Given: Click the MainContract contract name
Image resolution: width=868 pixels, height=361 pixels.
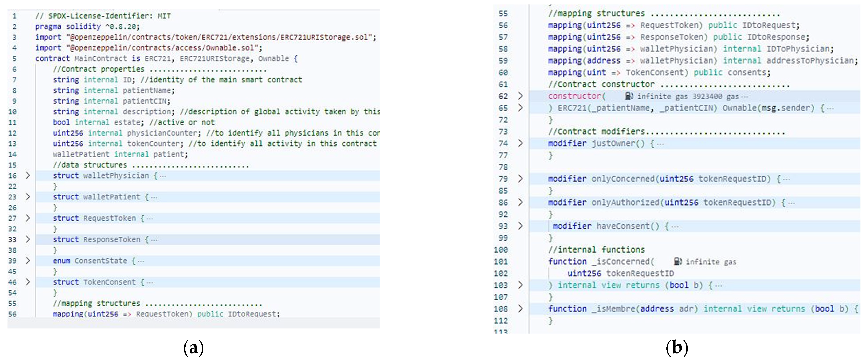Looking at the screenshot, I should click(100, 59).
